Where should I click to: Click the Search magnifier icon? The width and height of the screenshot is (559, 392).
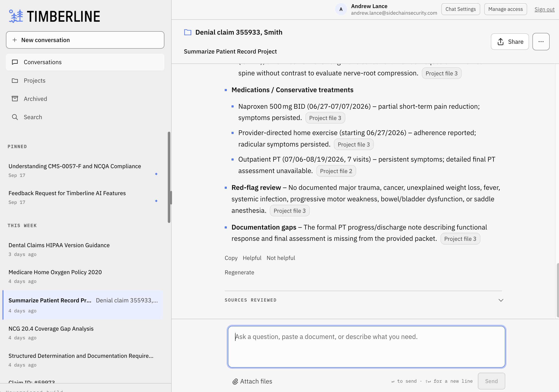point(15,117)
